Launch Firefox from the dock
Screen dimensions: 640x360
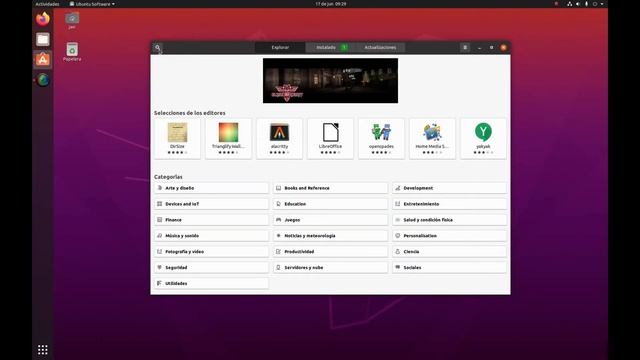click(x=43, y=19)
